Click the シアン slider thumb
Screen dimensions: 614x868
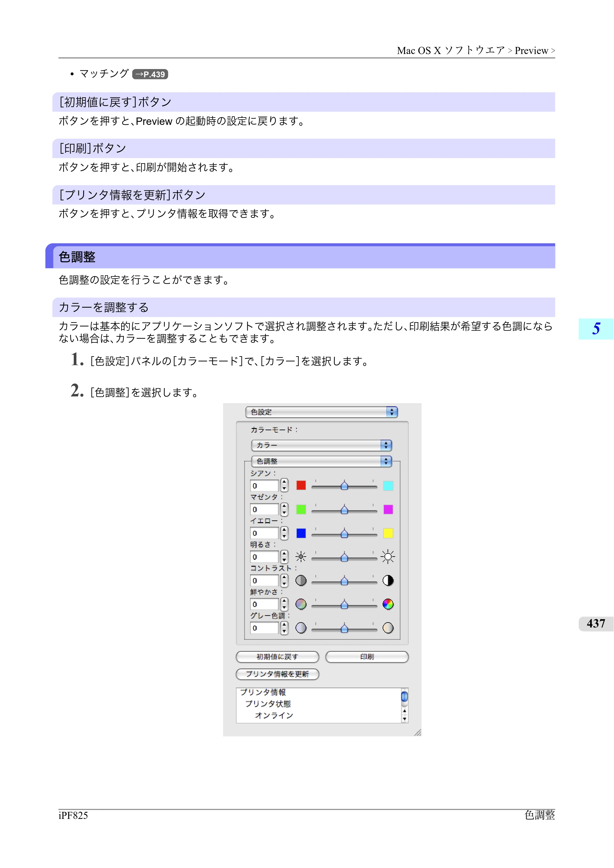[x=344, y=485]
